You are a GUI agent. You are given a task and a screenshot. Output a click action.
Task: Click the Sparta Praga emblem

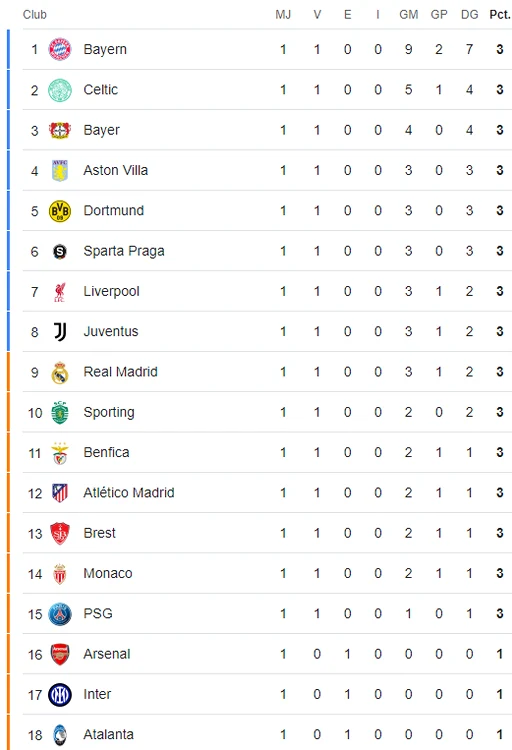tap(60, 251)
